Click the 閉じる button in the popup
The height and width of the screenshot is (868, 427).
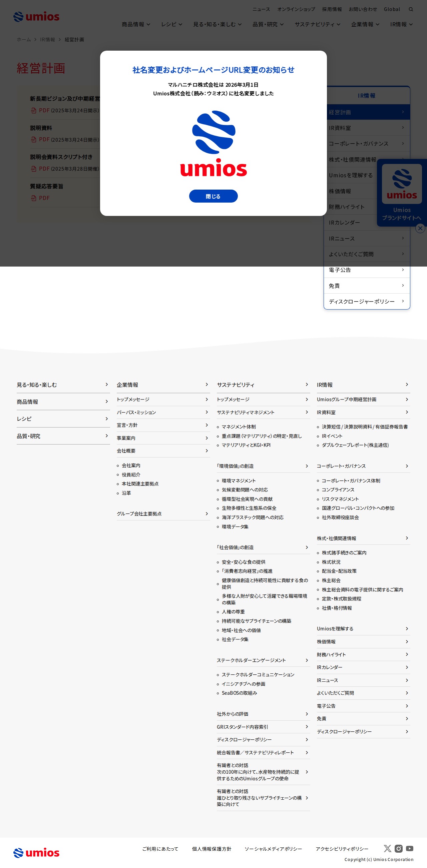tap(213, 196)
